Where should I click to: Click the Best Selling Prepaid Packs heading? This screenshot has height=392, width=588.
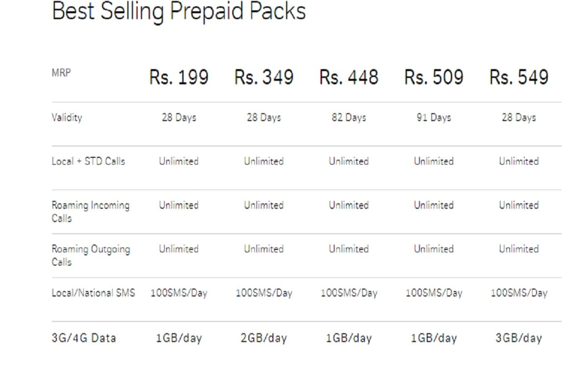[x=179, y=12]
